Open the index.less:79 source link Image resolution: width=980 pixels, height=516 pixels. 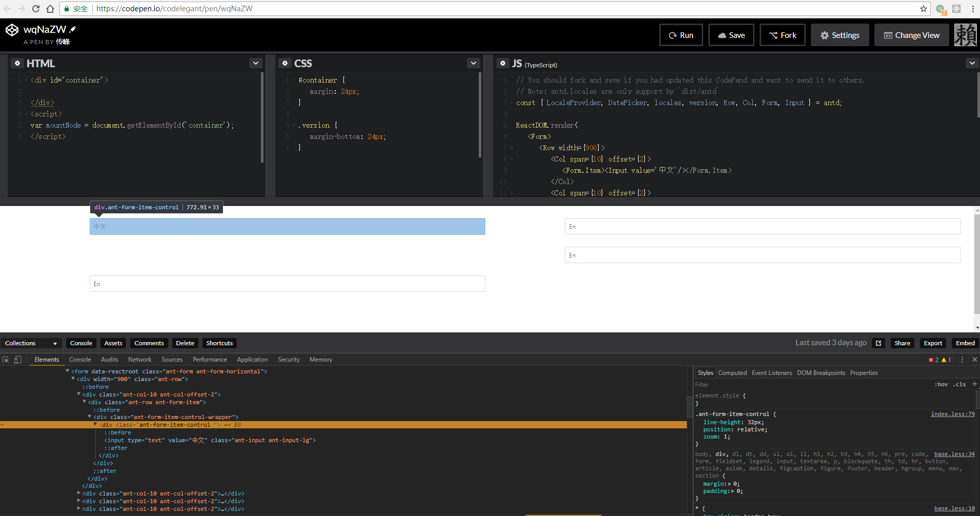(x=952, y=414)
